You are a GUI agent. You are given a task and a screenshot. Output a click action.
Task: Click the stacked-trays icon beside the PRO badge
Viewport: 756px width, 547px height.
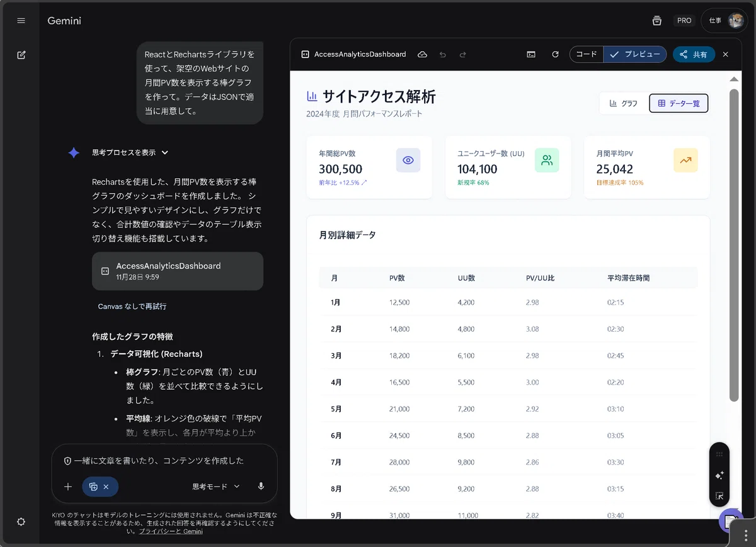[x=657, y=21]
